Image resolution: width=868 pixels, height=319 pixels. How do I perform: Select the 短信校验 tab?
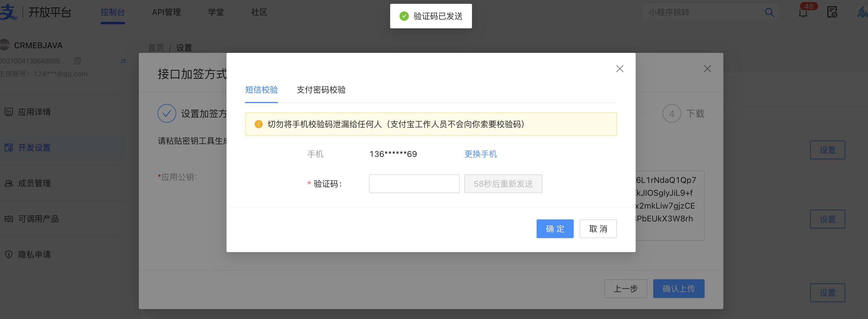[261, 90]
